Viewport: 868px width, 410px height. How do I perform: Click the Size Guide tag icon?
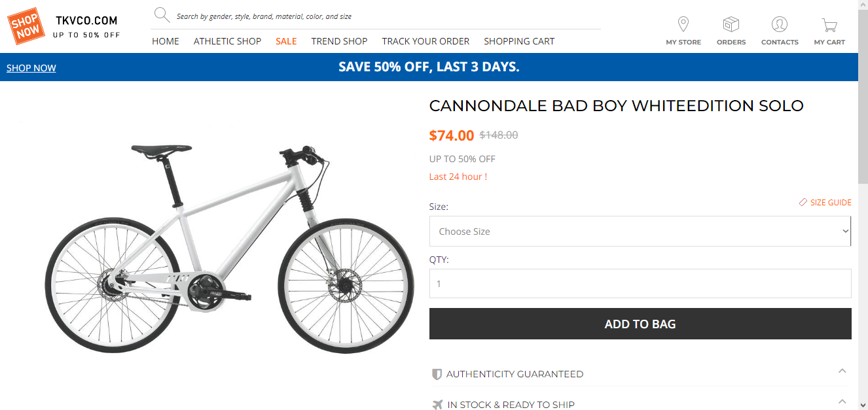(803, 203)
